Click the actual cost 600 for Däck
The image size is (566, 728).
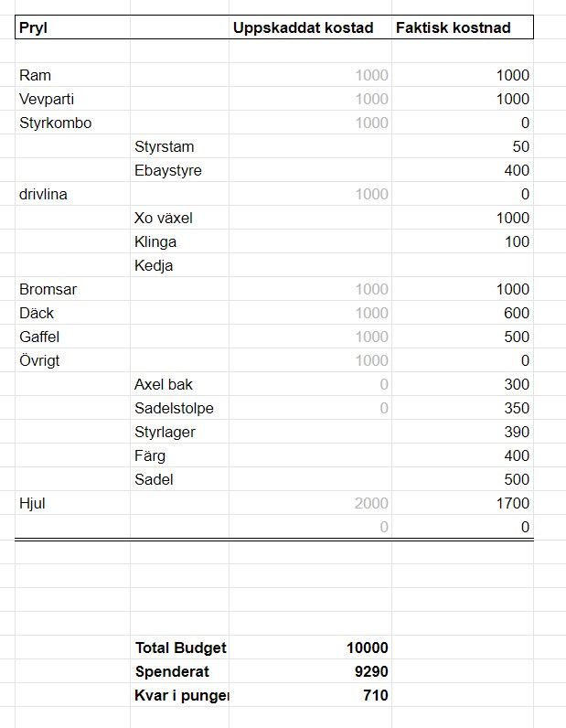463,313
